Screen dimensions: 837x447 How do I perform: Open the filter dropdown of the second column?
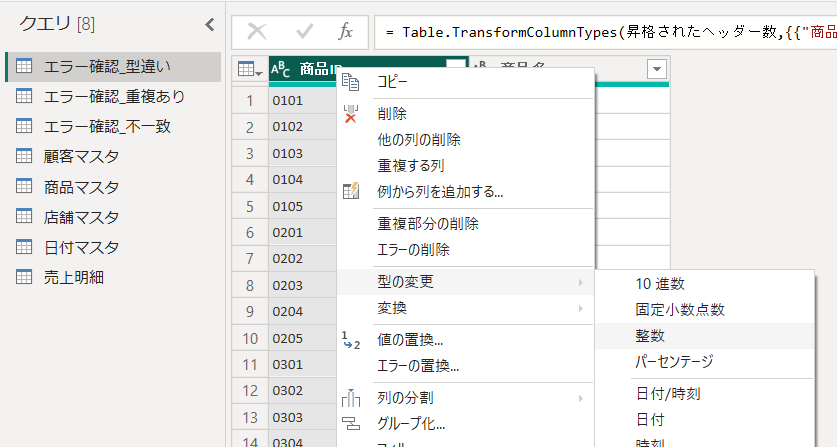[x=657, y=69]
